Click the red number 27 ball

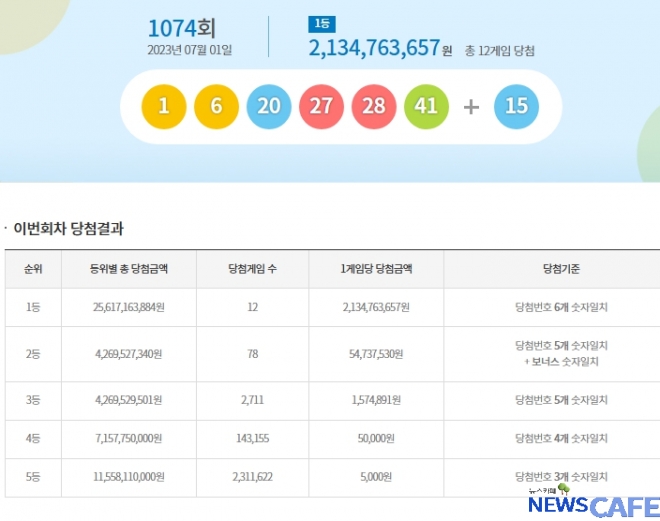pyautogui.click(x=321, y=106)
